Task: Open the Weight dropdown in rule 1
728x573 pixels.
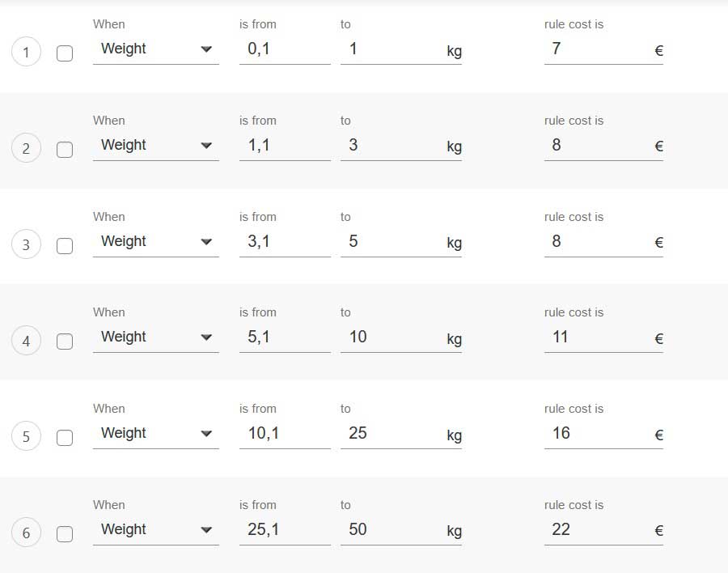Action: point(155,49)
